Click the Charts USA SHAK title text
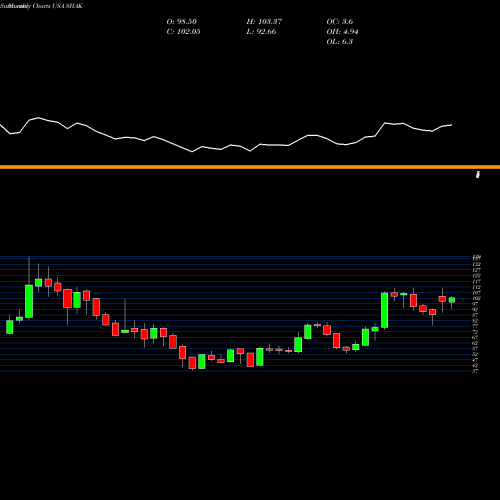 pos(58,6)
